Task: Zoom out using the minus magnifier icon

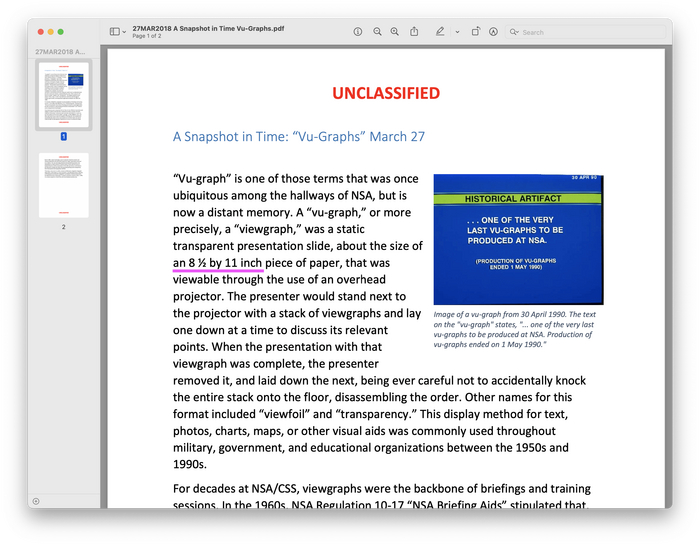Action: (377, 32)
